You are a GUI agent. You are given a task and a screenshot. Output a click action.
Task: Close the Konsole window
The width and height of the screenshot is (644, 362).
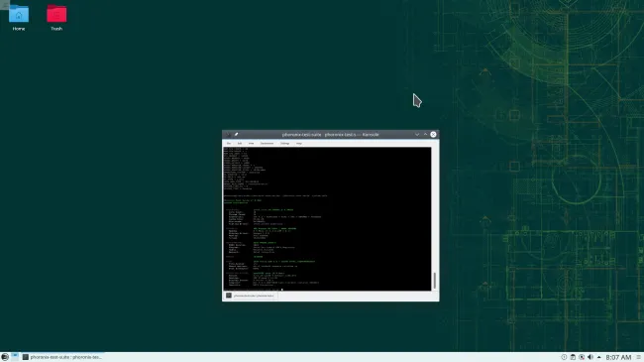point(433,135)
